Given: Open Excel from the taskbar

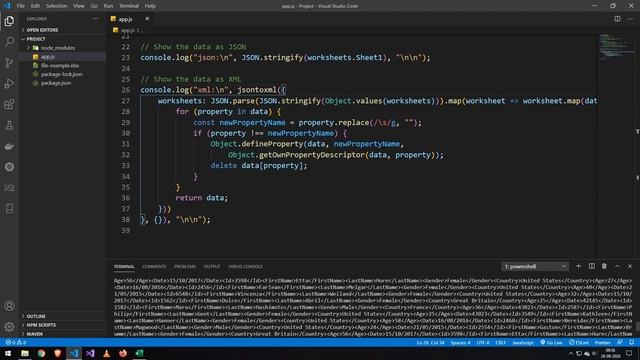Looking at the screenshot, I should pyautogui.click(x=139, y=353).
